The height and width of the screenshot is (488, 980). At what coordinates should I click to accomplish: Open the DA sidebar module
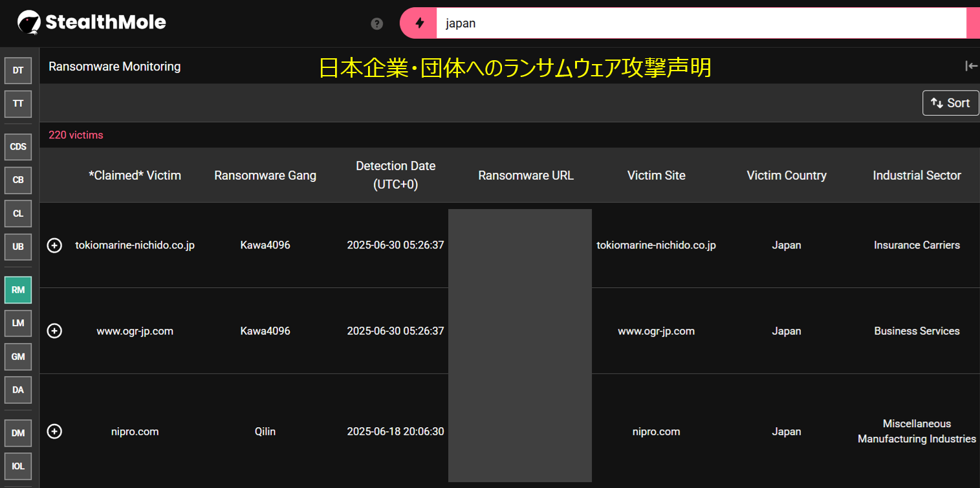18,390
